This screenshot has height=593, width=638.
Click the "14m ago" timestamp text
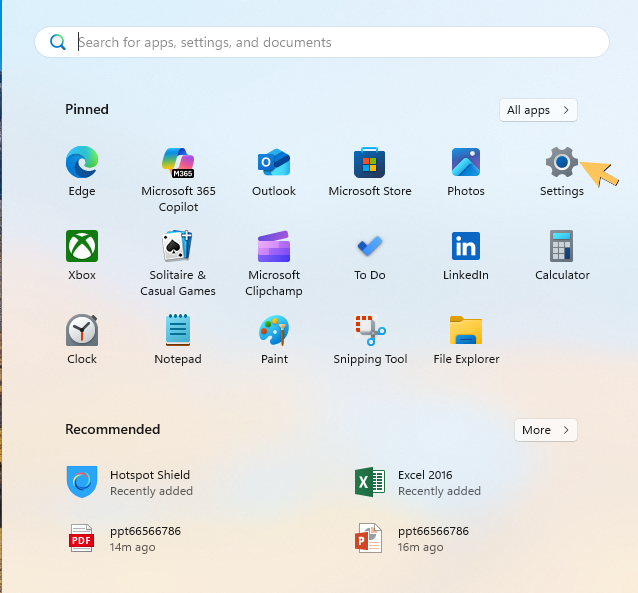click(x=132, y=547)
